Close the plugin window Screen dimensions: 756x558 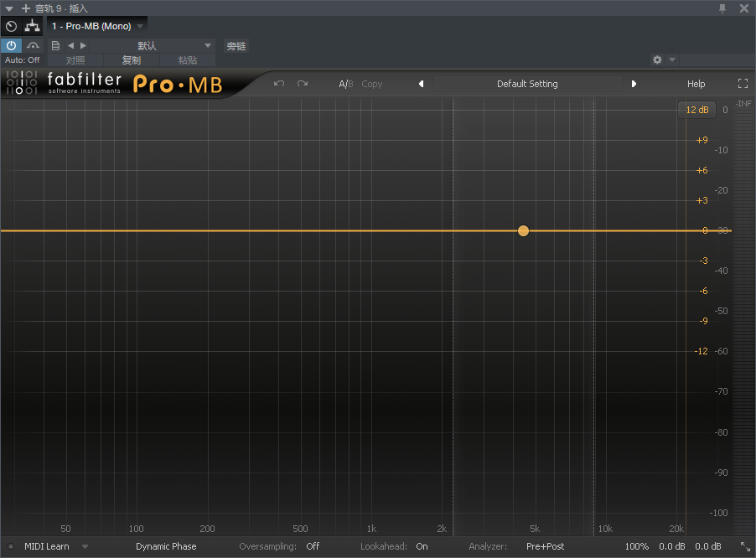coord(744,8)
